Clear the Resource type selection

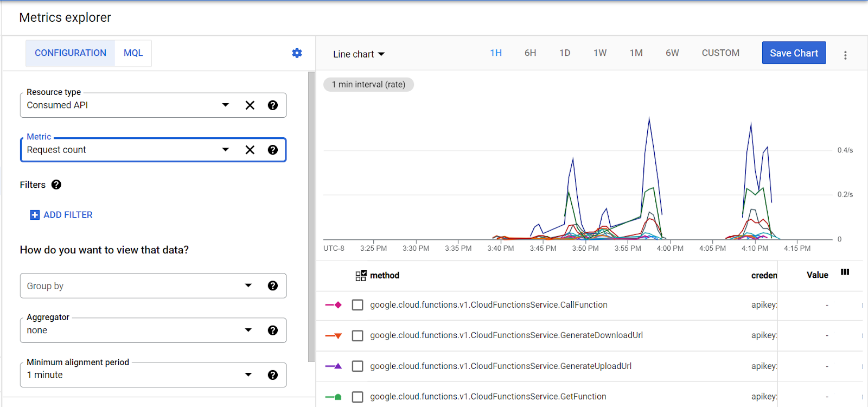250,105
